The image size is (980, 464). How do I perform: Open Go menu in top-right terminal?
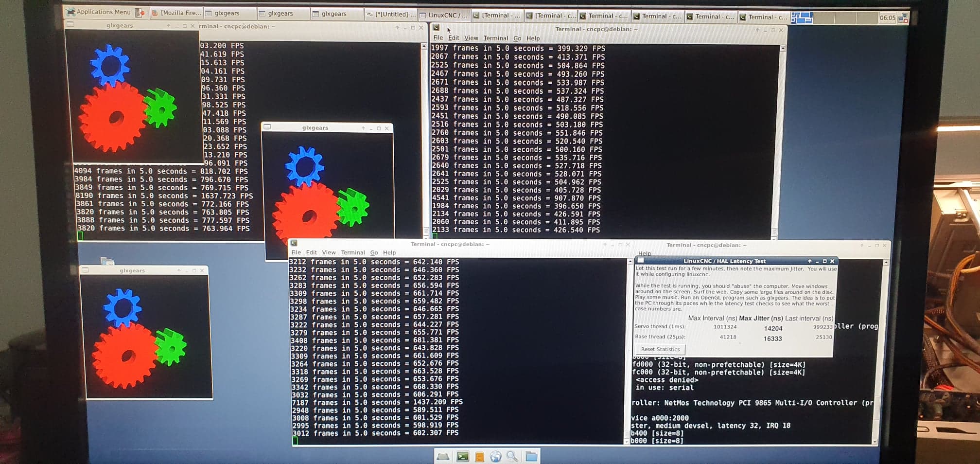(517, 38)
